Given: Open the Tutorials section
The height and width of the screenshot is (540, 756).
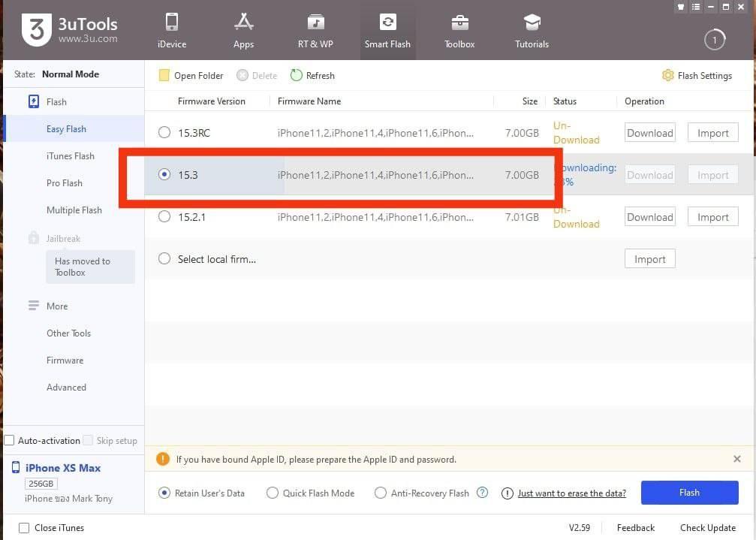Looking at the screenshot, I should 532,30.
